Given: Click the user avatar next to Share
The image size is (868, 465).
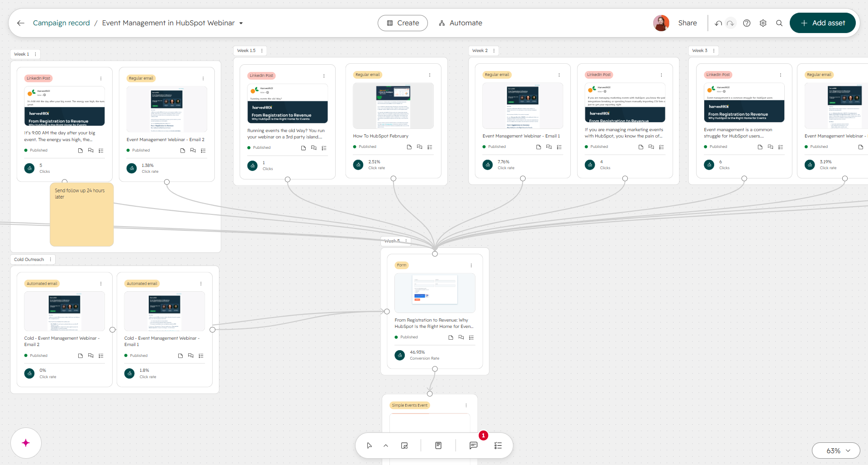Looking at the screenshot, I should click(x=661, y=23).
